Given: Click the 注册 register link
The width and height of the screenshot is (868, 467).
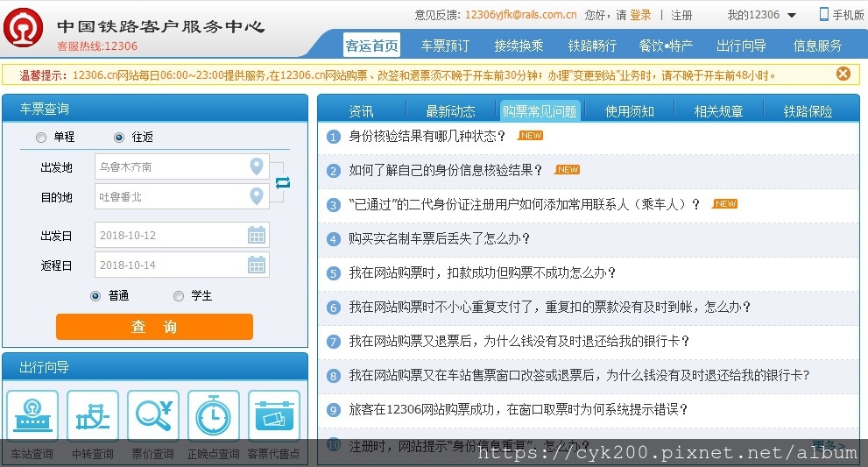Looking at the screenshot, I should coord(681,15).
